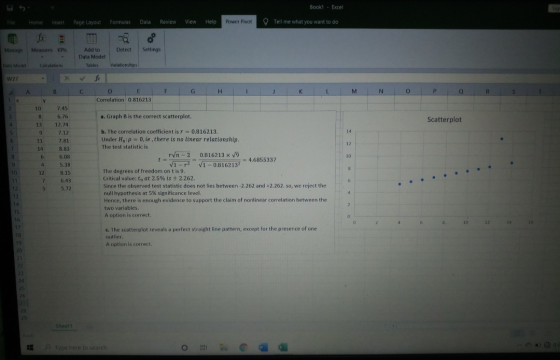560x360 pixels.
Task: Switch to the View tab
Action: tap(190, 22)
